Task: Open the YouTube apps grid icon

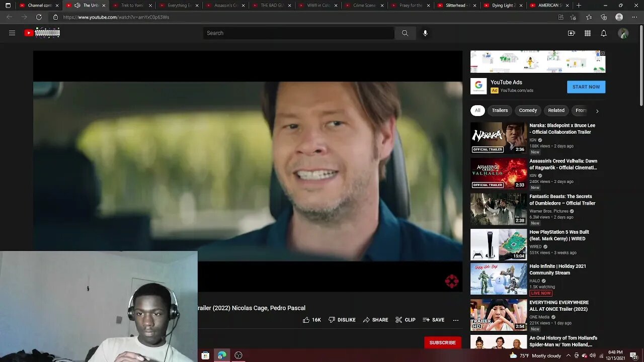Action: click(x=588, y=33)
